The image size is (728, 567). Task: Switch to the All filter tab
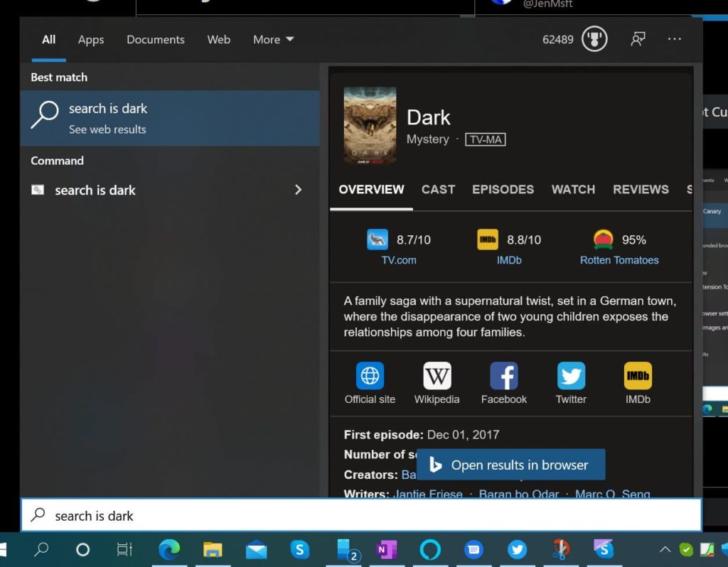pos(49,40)
